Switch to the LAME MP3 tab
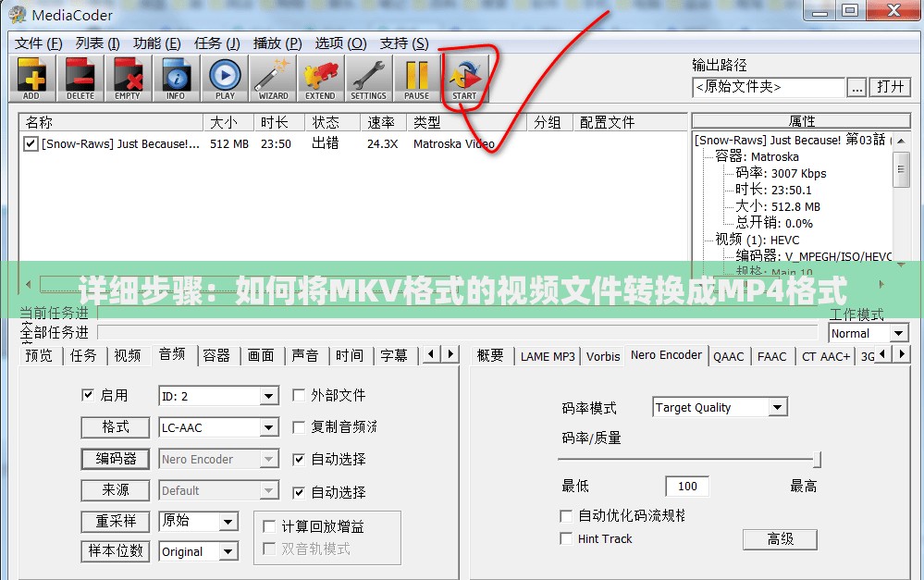 point(548,357)
